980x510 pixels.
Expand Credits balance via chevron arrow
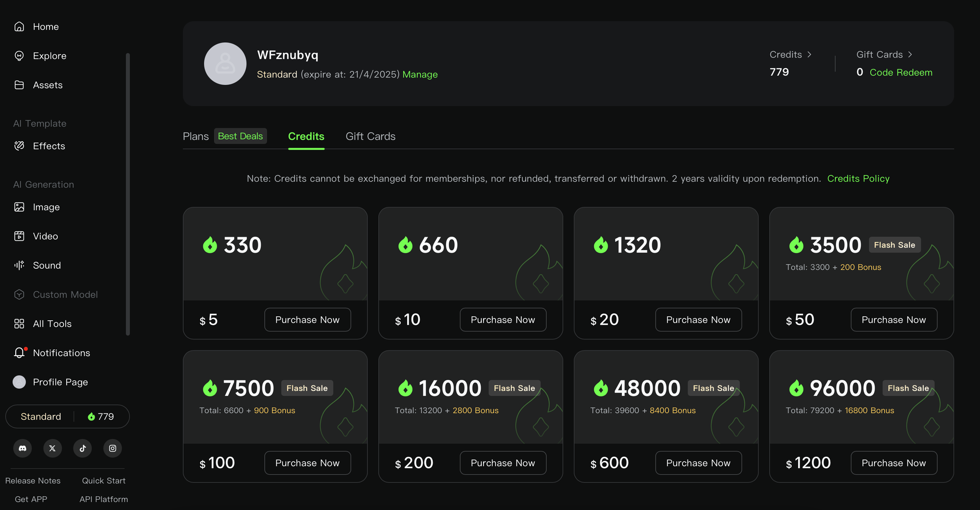pos(809,54)
